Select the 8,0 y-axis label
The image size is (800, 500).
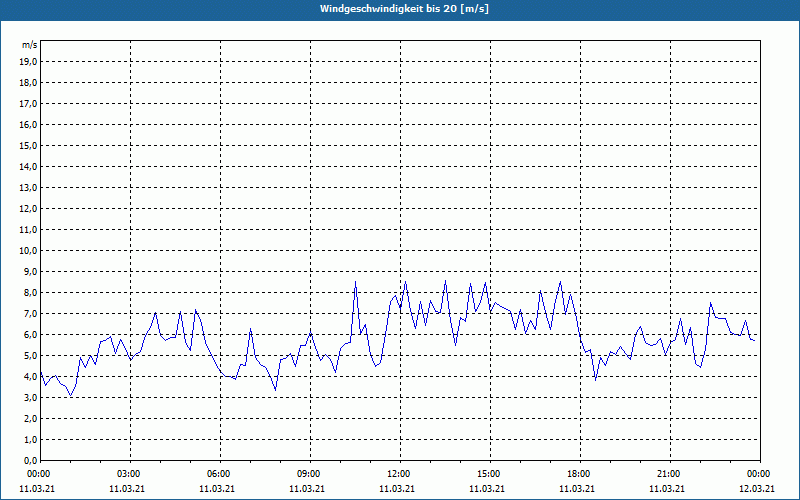tap(31, 293)
